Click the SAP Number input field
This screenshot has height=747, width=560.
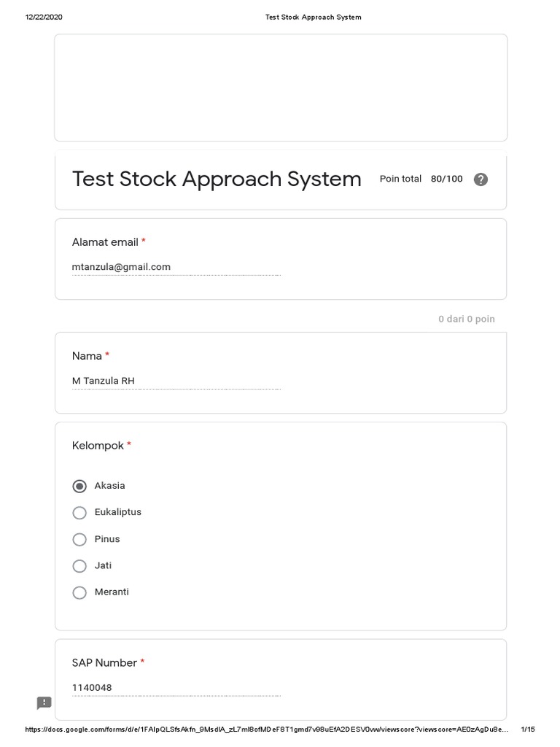[176, 687]
